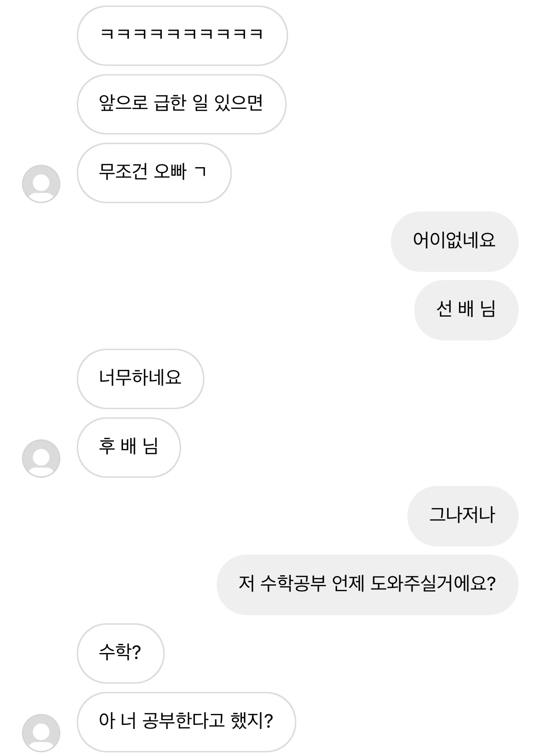Viewport: 535px width, 756px height.
Task: Tap the received 후 배 님 bubble
Action: coord(128,447)
